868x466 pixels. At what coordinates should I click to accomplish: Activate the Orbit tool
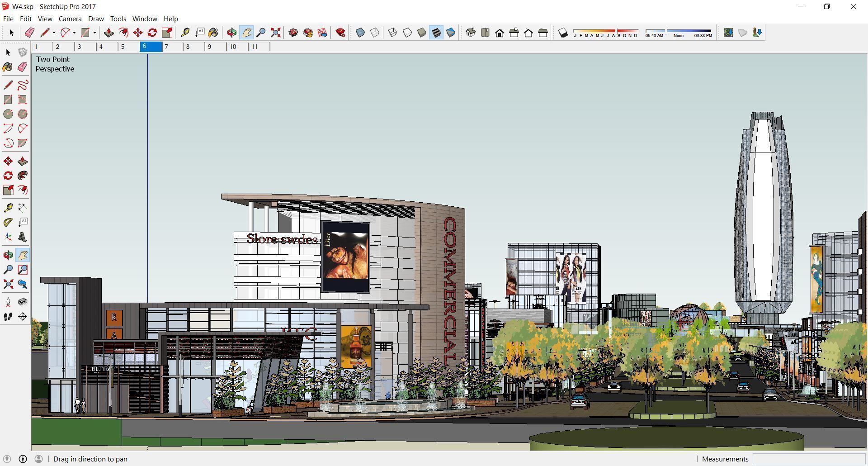(231, 33)
